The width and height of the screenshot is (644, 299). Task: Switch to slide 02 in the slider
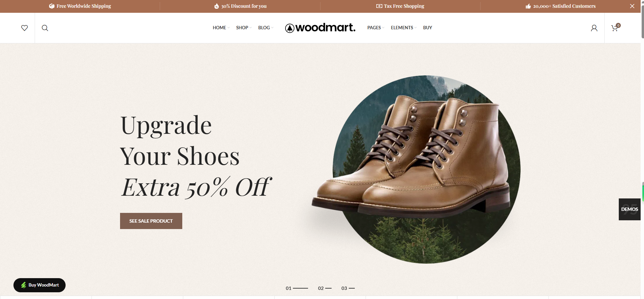point(325,288)
